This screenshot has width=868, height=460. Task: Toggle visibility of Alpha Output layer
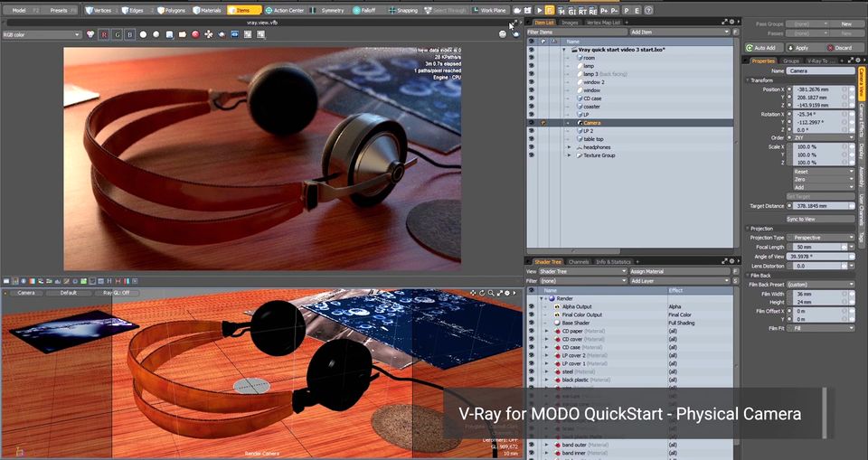(x=532, y=306)
